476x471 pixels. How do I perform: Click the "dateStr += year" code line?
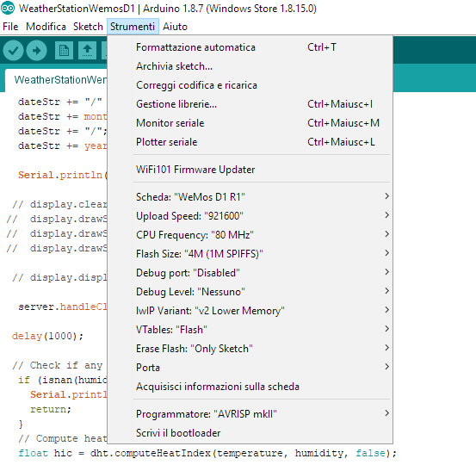pyautogui.click(x=62, y=146)
